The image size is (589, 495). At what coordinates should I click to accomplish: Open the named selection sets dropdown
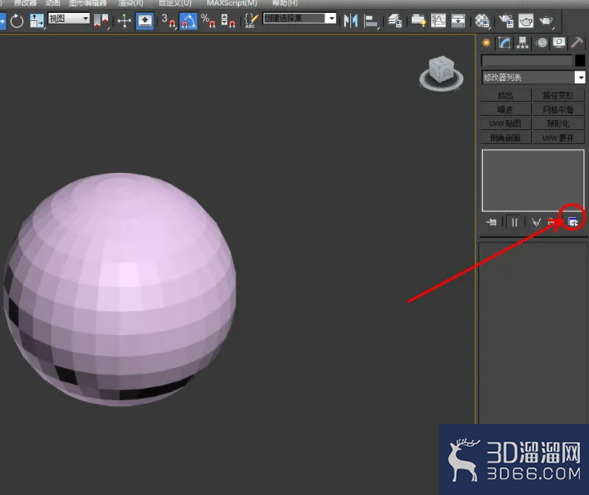click(x=299, y=18)
